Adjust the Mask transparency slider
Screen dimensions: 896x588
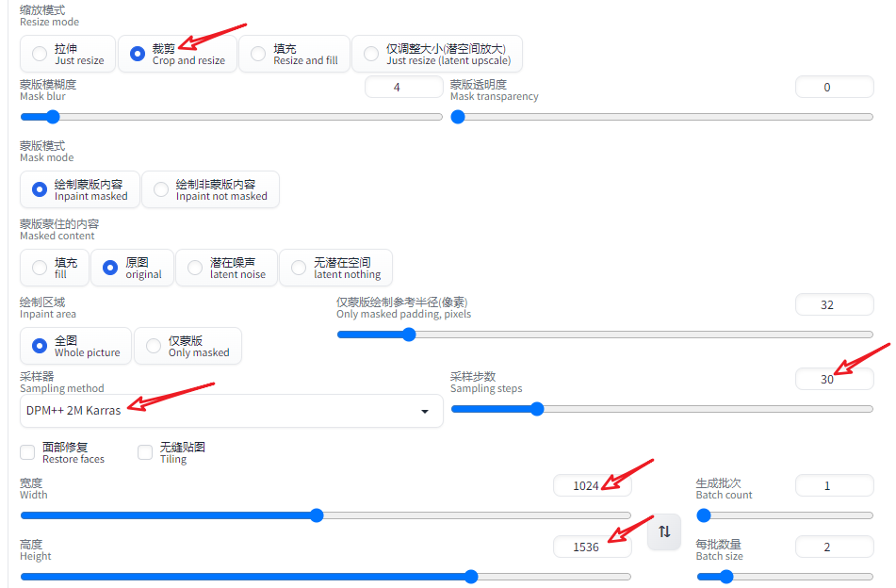click(661, 117)
